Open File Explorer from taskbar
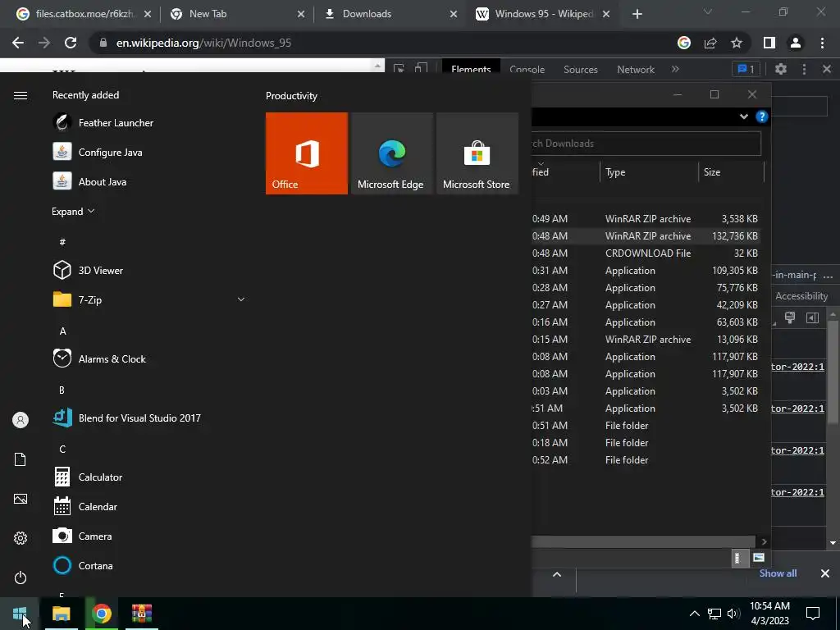Viewport: 840px width, 630px height. (61, 614)
